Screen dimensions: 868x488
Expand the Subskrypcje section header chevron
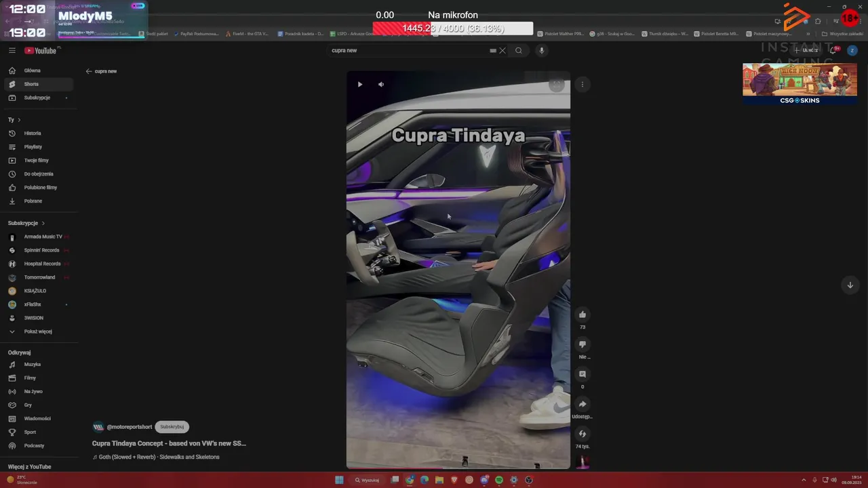click(x=43, y=223)
